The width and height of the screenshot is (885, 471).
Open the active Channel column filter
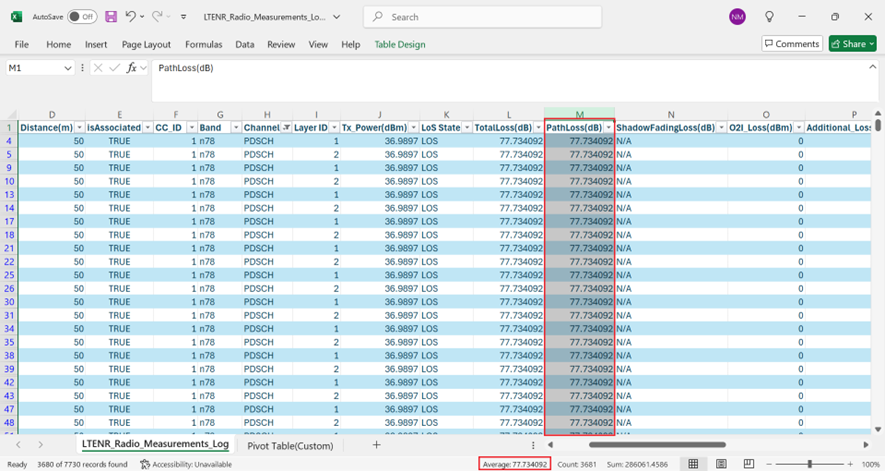(287, 128)
